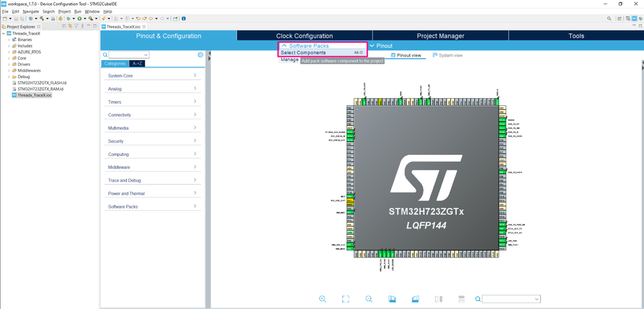Screen dimensions: 644x309
Task: Switch to the A->Z tab
Action: pyautogui.click(x=137, y=64)
